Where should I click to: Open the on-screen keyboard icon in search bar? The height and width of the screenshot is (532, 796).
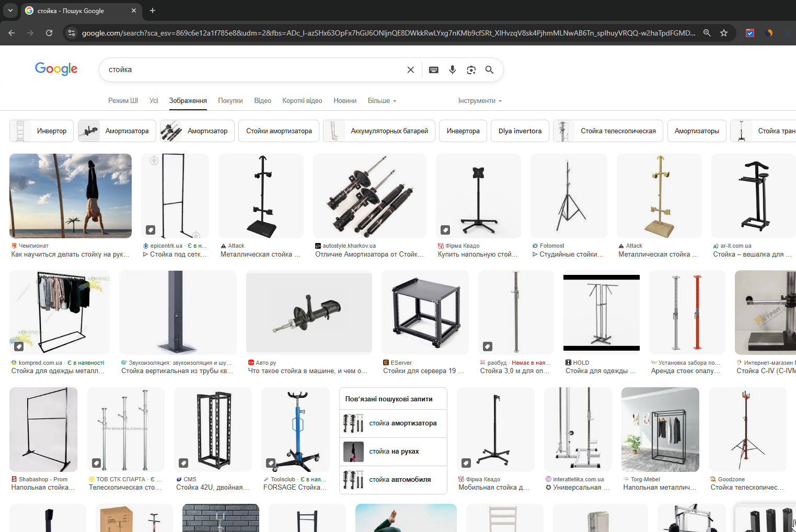pos(434,70)
